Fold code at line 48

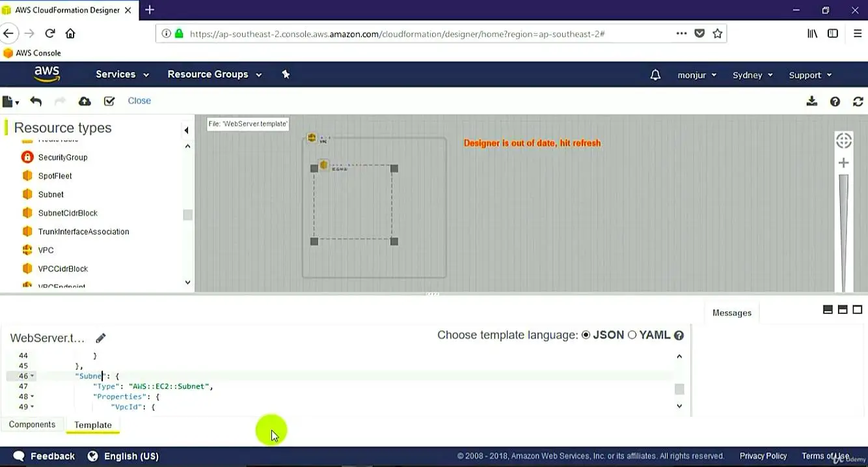tap(33, 397)
